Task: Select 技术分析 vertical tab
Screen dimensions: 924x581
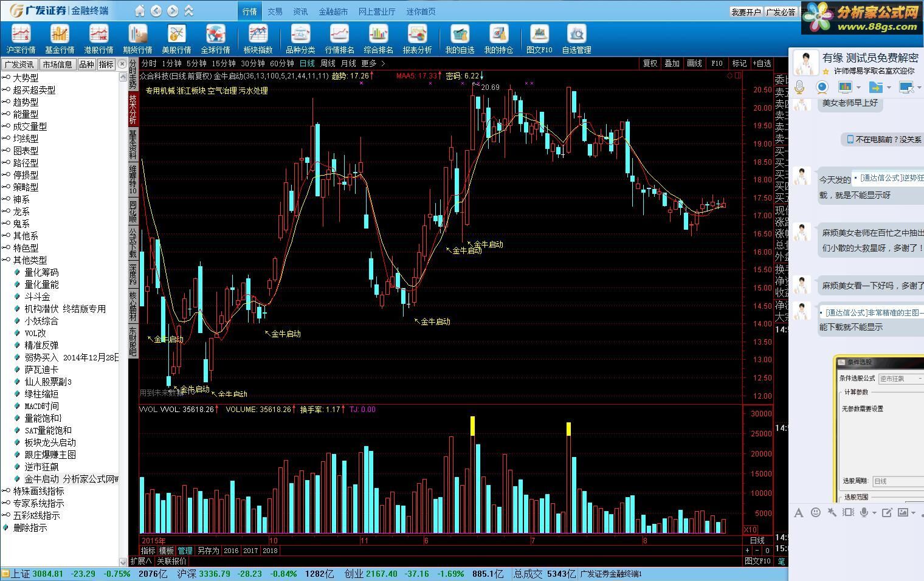Action: tap(133, 110)
